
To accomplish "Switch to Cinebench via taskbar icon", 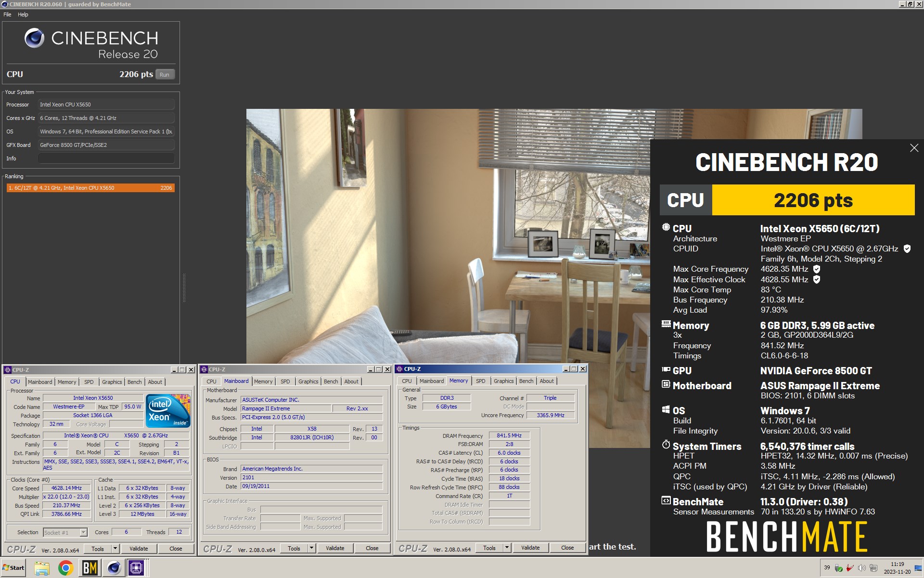I will 114,568.
